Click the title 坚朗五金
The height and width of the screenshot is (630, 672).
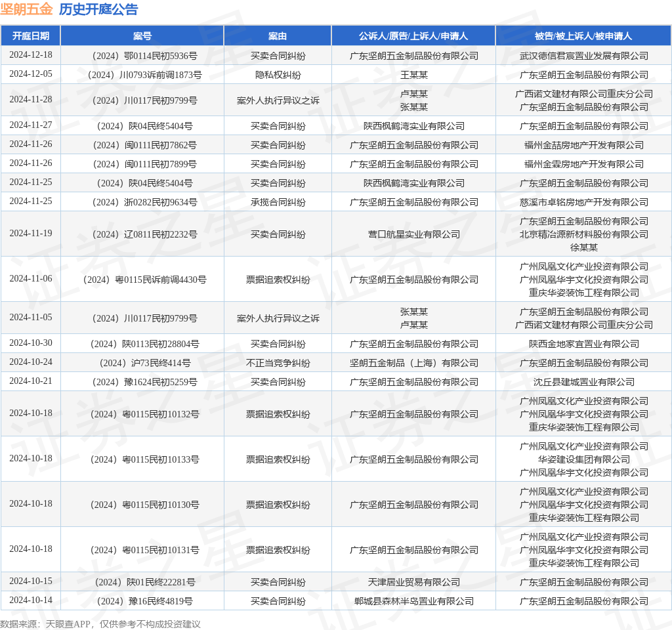(26, 9)
